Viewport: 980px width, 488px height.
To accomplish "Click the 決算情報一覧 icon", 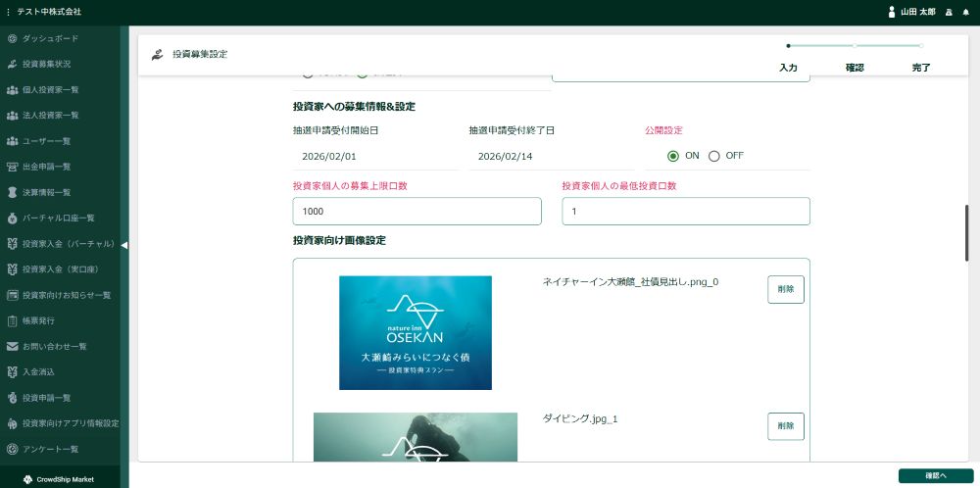I will 12,192.
